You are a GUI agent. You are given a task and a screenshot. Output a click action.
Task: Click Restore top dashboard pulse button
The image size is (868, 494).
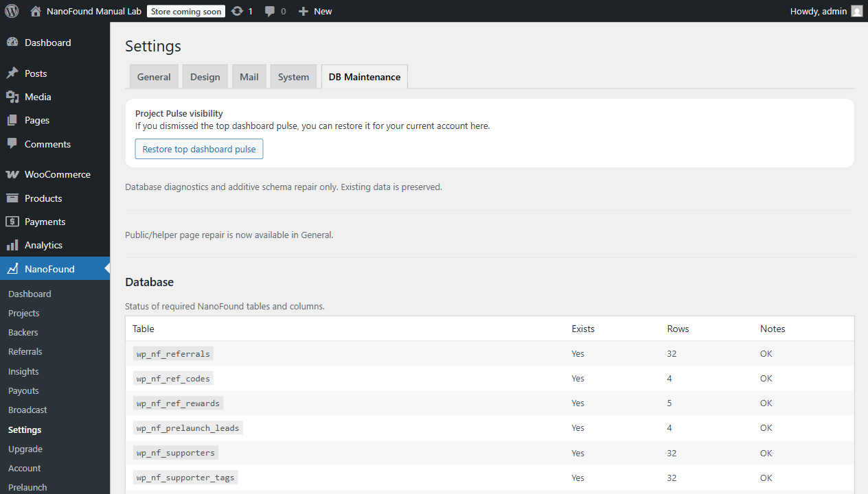[x=199, y=149]
